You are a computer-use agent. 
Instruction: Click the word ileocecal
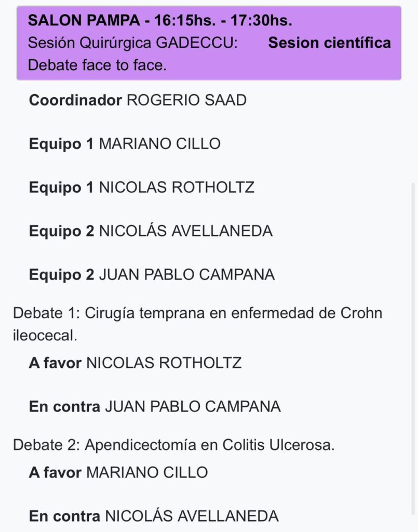coord(45,336)
